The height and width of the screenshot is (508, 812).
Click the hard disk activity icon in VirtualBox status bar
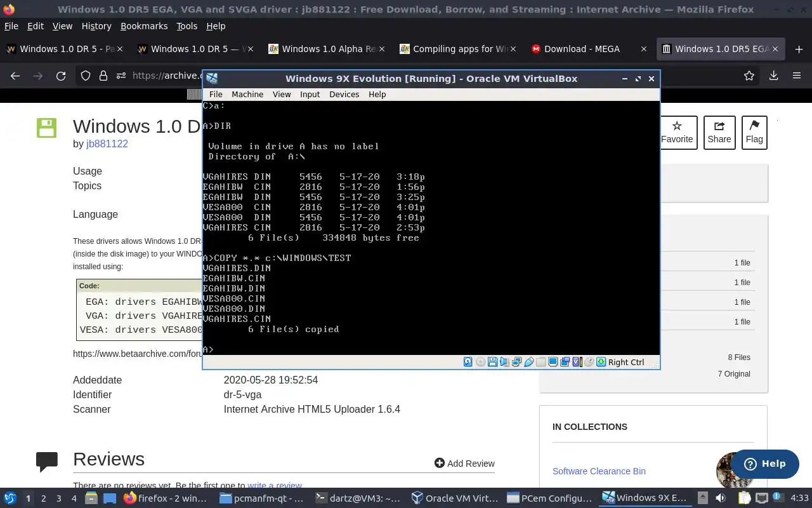(468, 362)
